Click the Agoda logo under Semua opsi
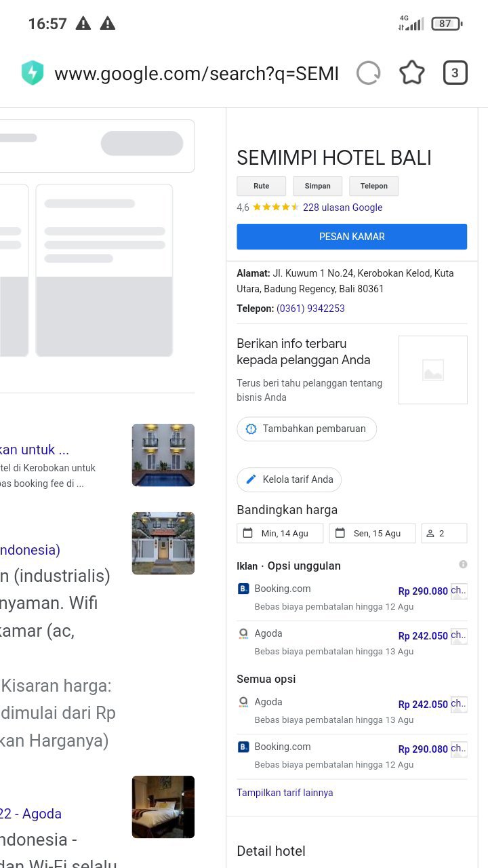The width and height of the screenshot is (488, 868). [x=244, y=702]
